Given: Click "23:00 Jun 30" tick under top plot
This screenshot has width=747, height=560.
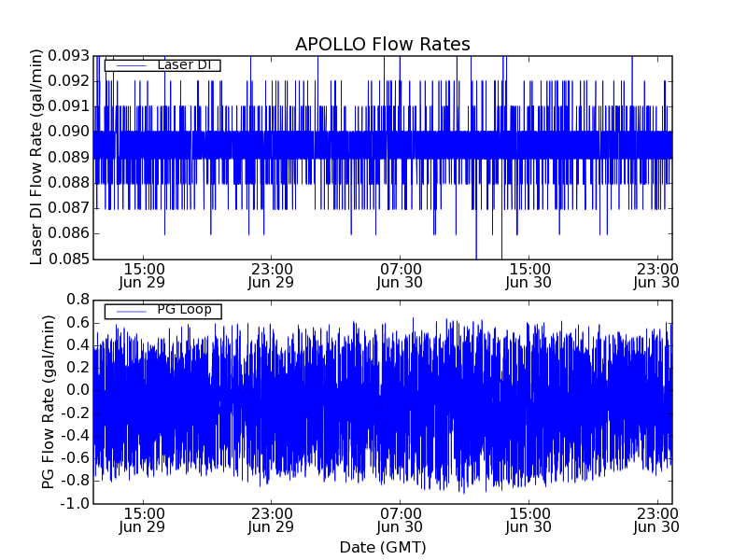Looking at the screenshot, I should coord(656,274).
